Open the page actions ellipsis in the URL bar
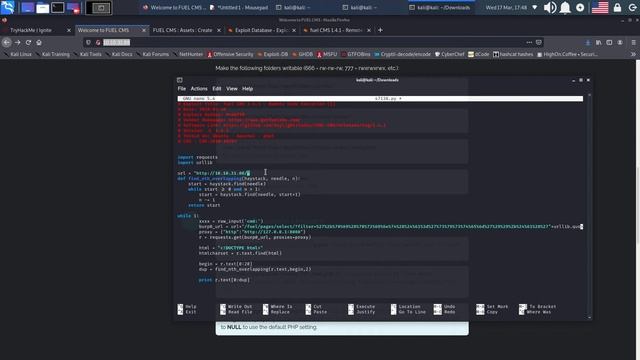 (529, 42)
